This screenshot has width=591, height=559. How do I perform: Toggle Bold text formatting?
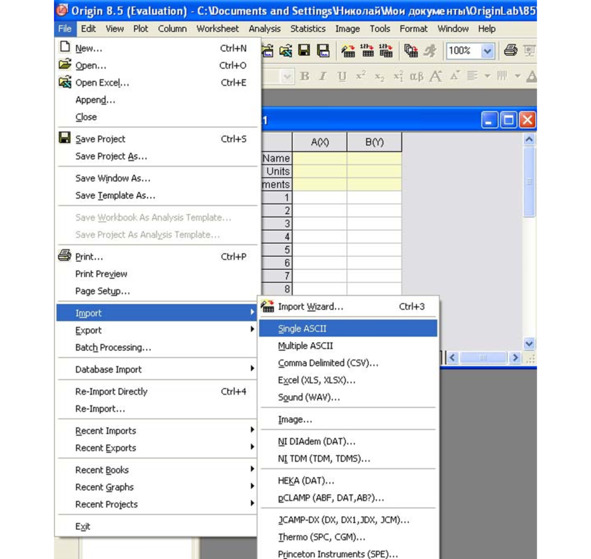[305, 76]
